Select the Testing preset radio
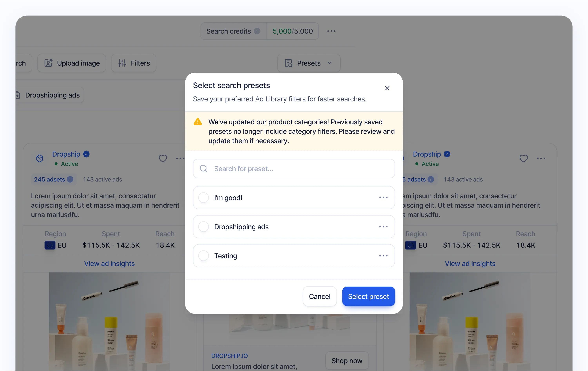Screen dimensions: 588x371 click(x=203, y=256)
